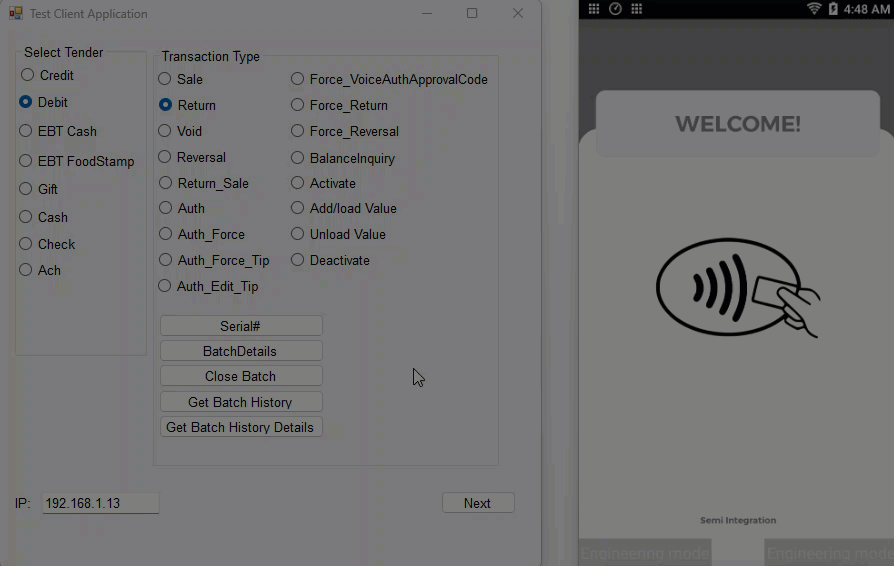Tap the leftmost grid icon in status bar
Screen dimensions: 894x566
coord(594,9)
